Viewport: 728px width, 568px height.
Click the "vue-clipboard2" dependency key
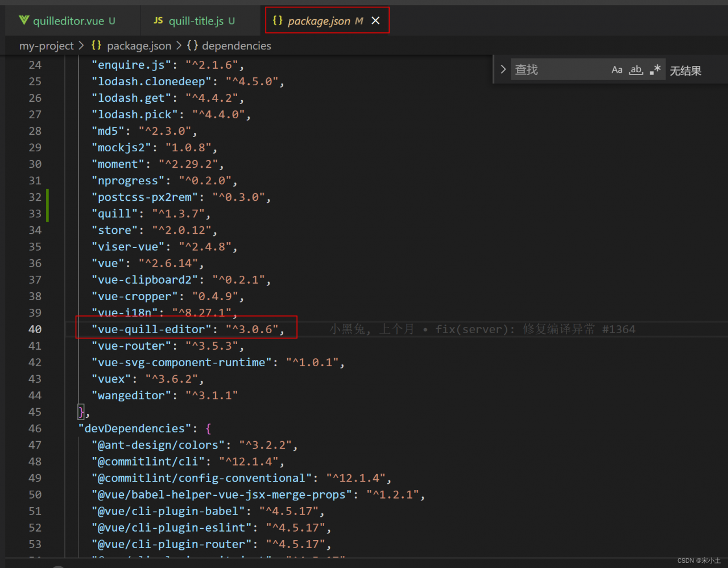pyautogui.click(x=144, y=280)
